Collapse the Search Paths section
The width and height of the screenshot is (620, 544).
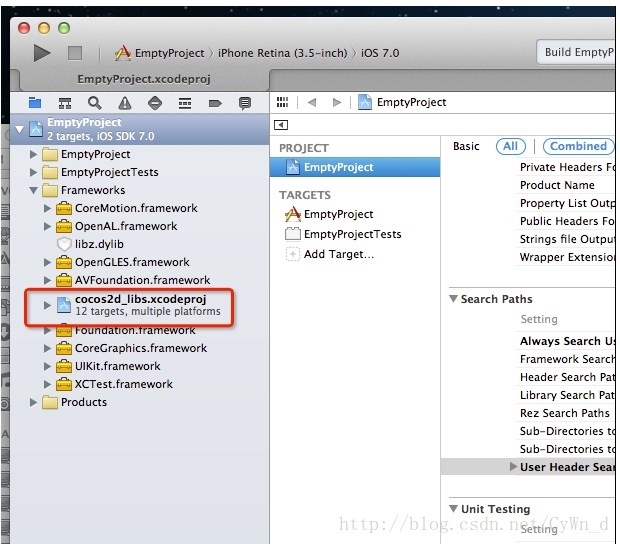[x=454, y=299]
